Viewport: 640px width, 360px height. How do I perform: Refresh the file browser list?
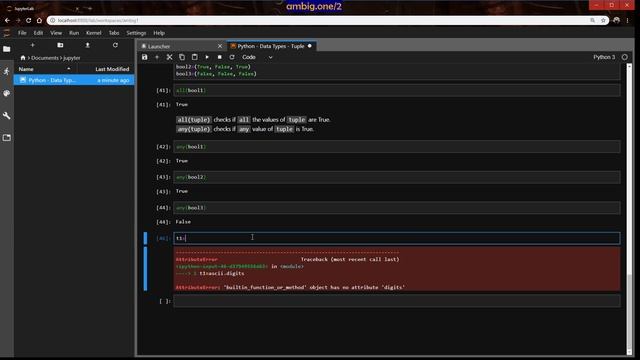pos(115,45)
